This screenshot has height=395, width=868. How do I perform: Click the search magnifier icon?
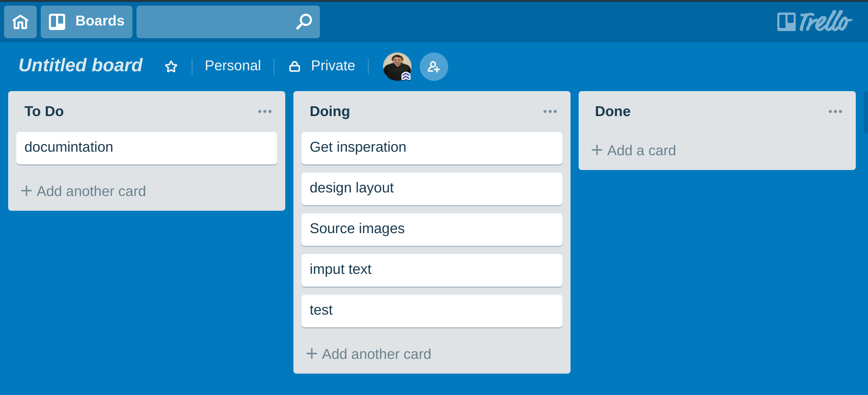tap(304, 21)
